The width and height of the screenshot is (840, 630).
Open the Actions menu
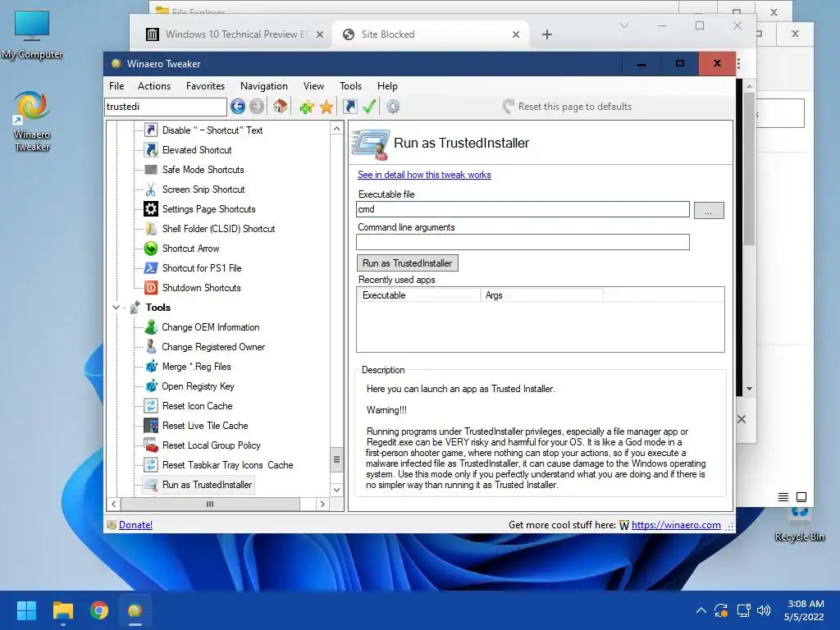[154, 86]
